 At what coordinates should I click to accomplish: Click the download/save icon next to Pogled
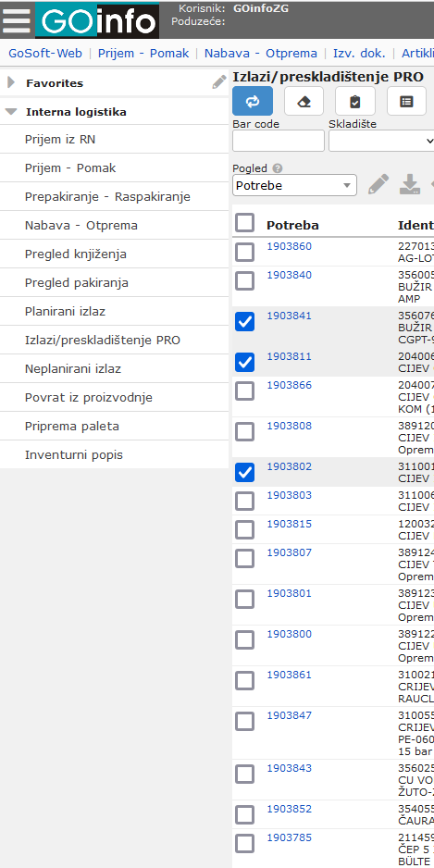click(410, 184)
